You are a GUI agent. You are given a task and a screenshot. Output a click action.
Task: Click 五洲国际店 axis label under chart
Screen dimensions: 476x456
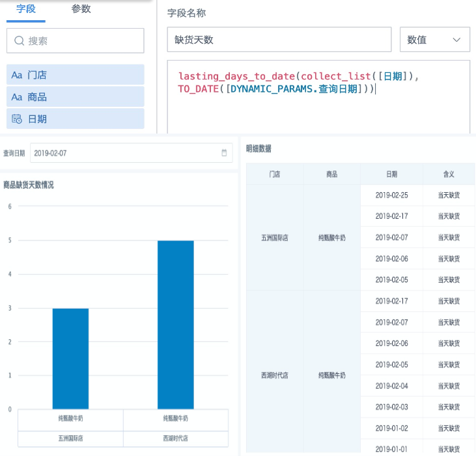click(70, 438)
